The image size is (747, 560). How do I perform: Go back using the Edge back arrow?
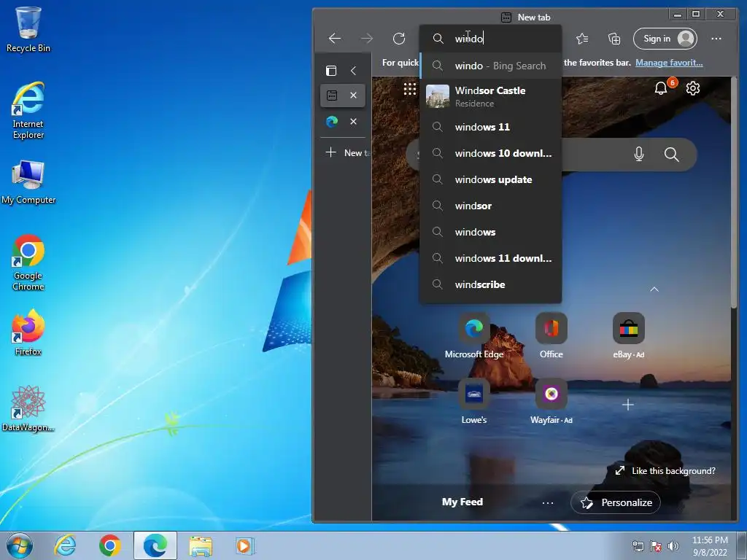[335, 39]
